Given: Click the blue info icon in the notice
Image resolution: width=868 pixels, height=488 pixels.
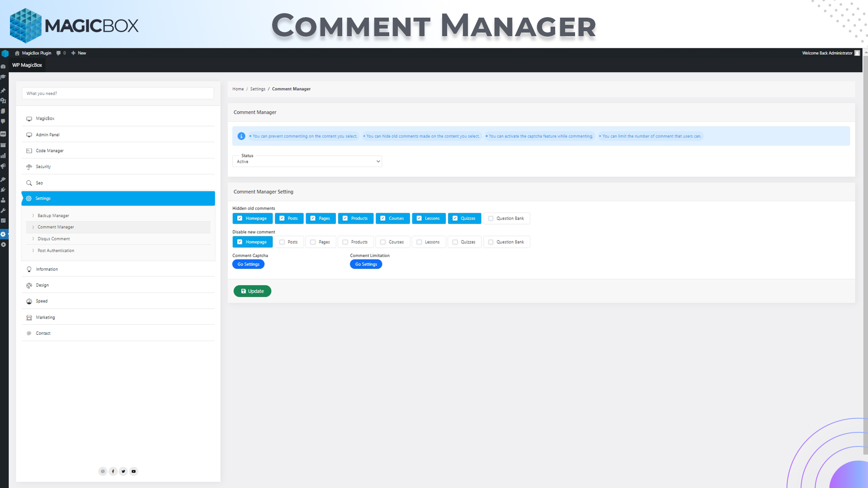Looking at the screenshot, I should pyautogui.click(x=241, y=136).
